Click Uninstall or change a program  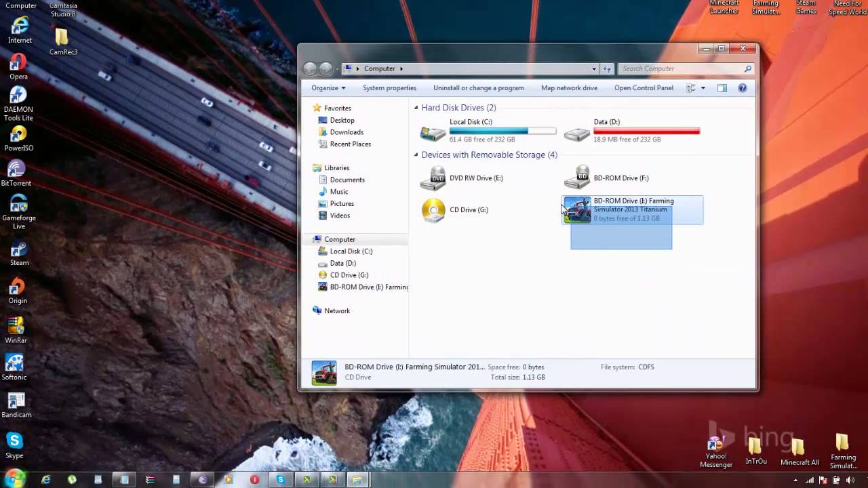pyautogui.click(x=479, y=88)
